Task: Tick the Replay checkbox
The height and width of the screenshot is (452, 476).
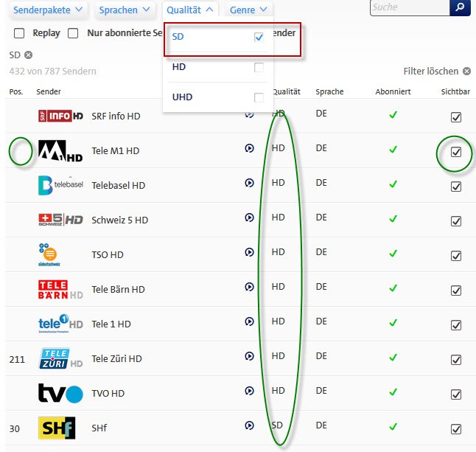Action: tap(19, 33)
